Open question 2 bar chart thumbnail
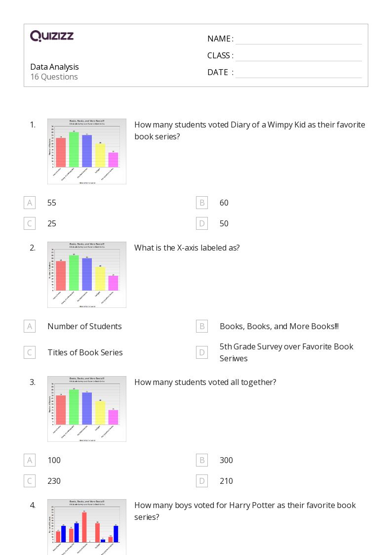This screenshot has height=555, width=392. tap(87, 275)
